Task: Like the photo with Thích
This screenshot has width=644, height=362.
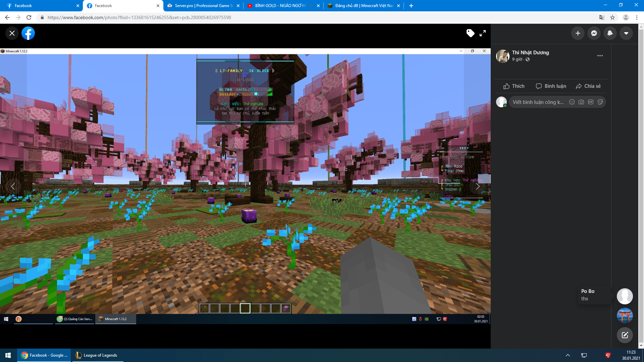Action: coord(514,86)
